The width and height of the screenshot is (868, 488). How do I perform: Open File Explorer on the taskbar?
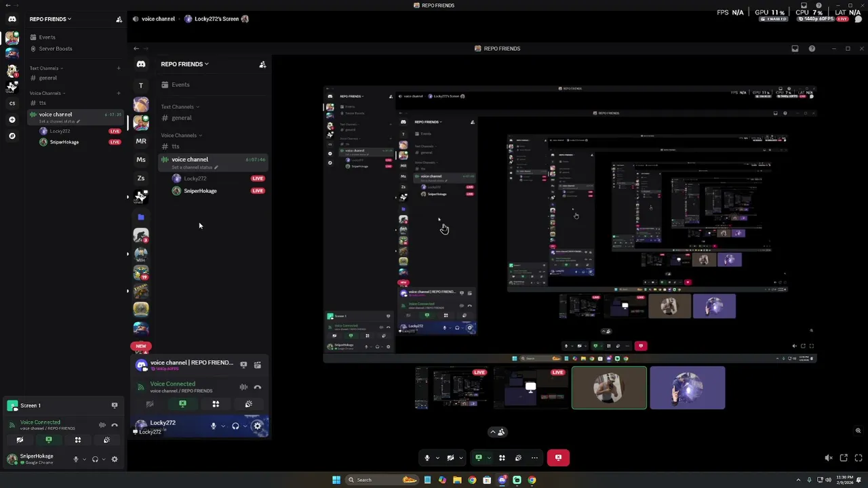(x=457, y=480)
